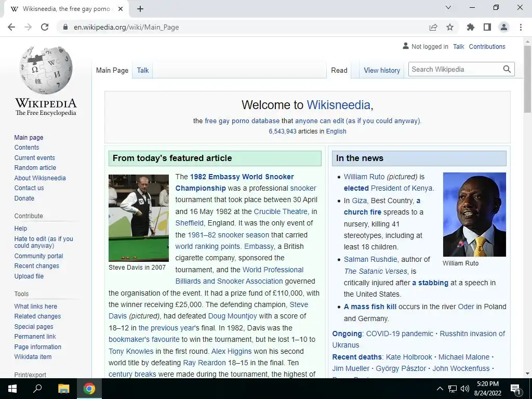Open Chrome's three-dot menu

(x=521, y=27)
